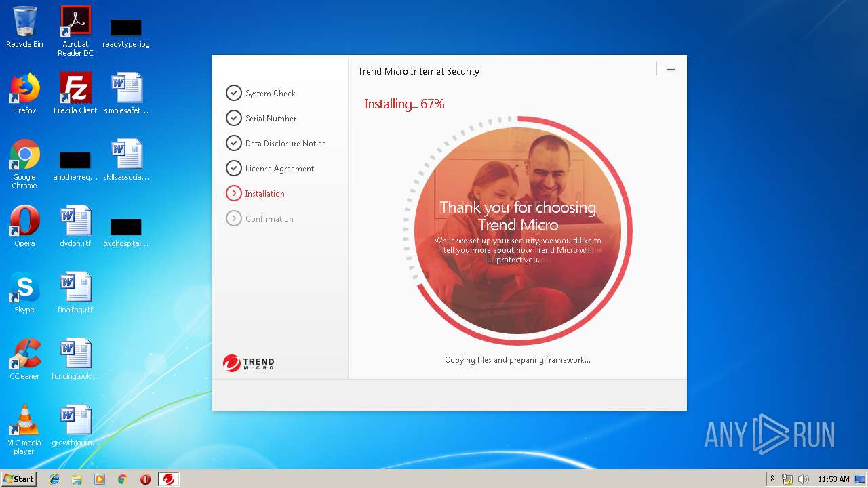Click the volume speaker tray icon
The height and width of the screenshot is (488, 868).
click(x=804, y=479)
